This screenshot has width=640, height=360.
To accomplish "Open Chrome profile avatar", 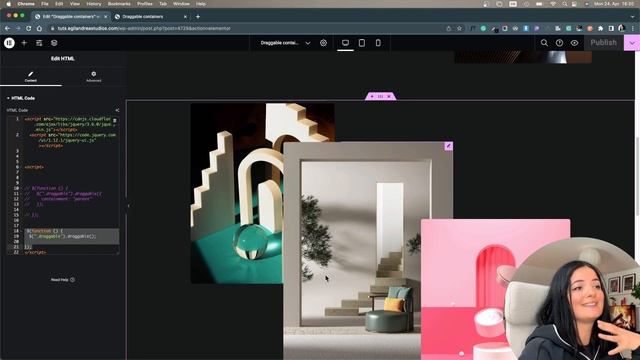I will coord(622,28).
